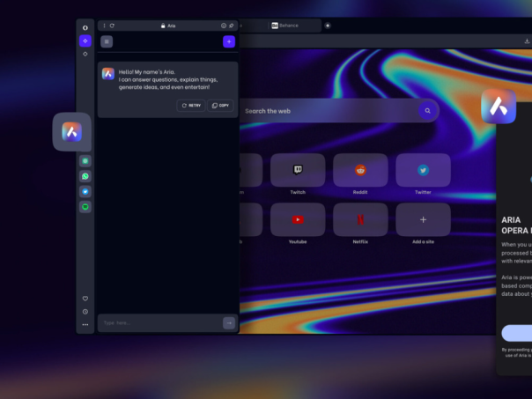532x399 pixels.
Task: Open Spotify from the sidebar
Action: coord(85,207)
